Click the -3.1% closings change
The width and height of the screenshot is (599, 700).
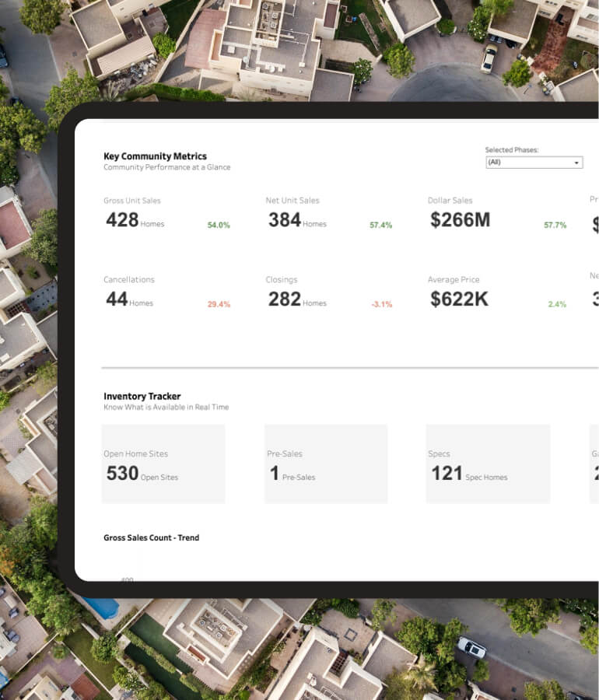pyautogui.click(x=382, y=304)
